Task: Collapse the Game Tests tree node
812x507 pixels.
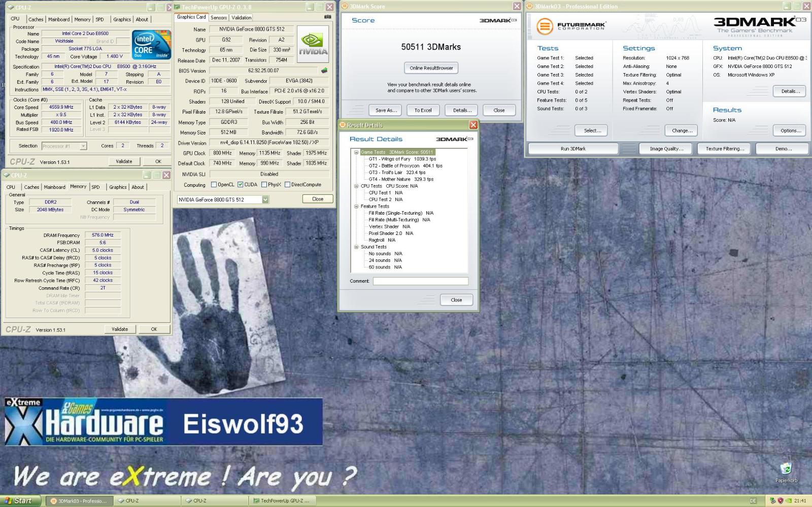Action: coord(356,152)
